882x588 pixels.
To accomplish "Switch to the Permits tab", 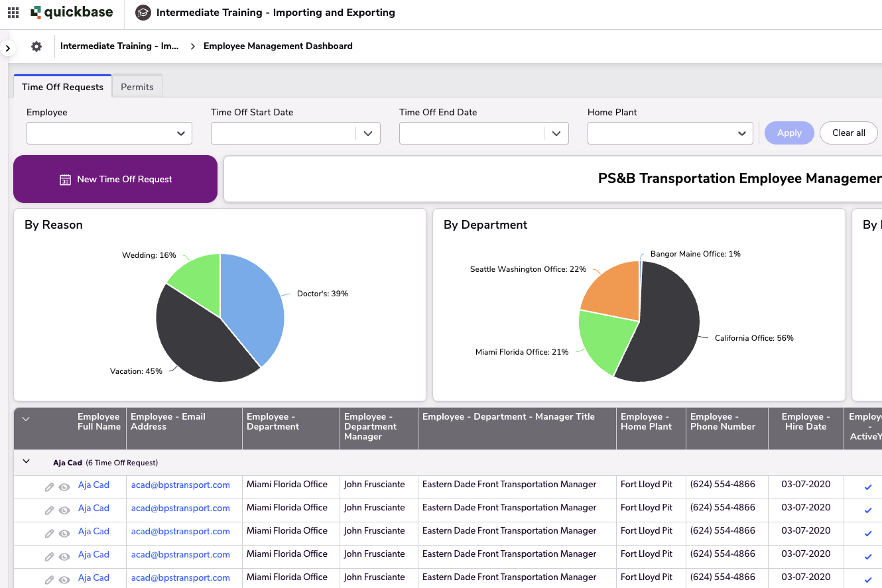I will click(x=137, y=87).
